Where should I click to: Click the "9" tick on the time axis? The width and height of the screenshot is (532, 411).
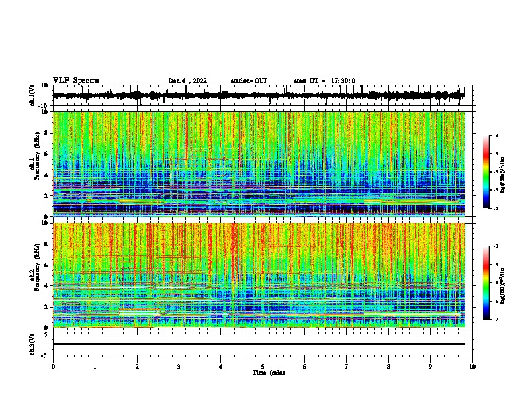(430, 367)
